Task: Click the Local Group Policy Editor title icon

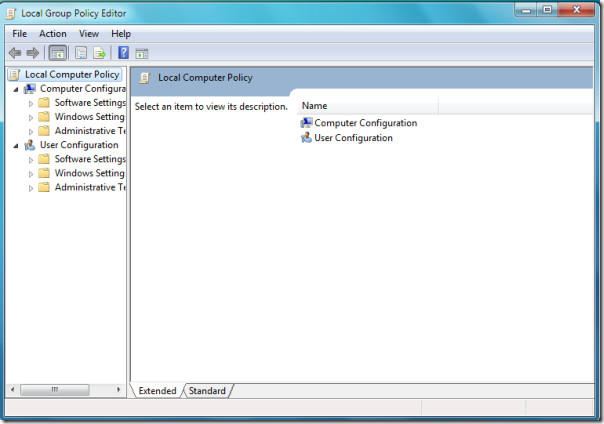Action: pos(11,13)
